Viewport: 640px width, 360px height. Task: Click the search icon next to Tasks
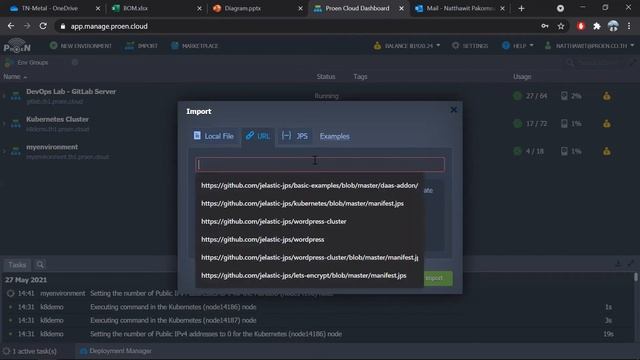40,265
